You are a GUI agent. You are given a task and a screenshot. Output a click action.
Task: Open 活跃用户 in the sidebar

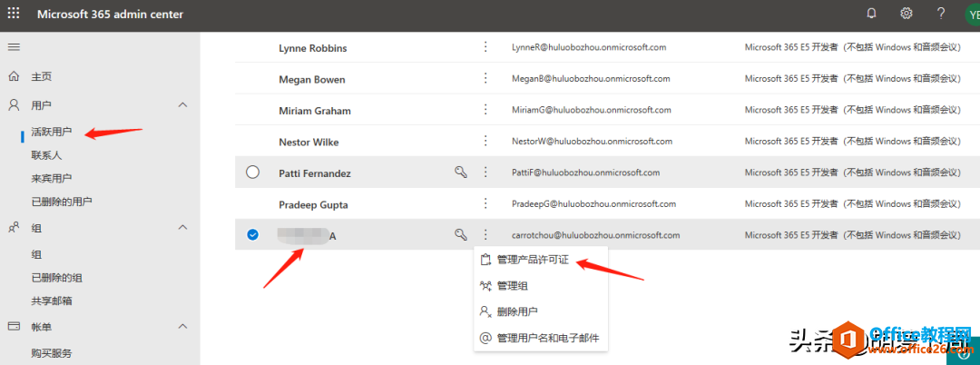pyautogui.click(x=51, y=132)
